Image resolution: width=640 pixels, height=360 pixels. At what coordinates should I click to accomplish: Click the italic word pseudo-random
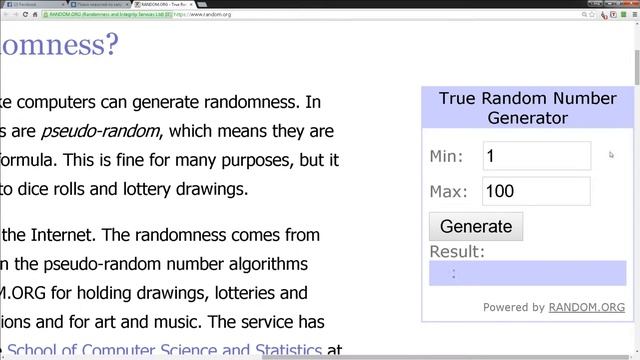(x=100, y=131)
